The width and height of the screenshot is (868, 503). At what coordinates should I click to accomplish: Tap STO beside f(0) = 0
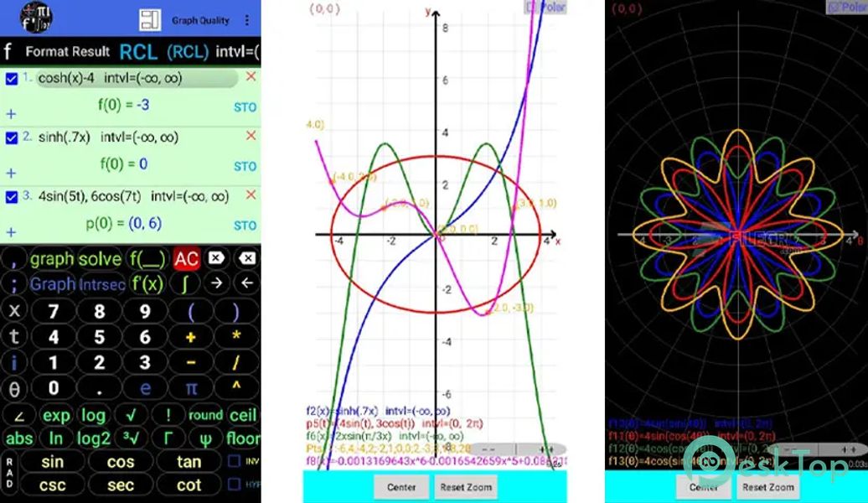tap(245, 167)
